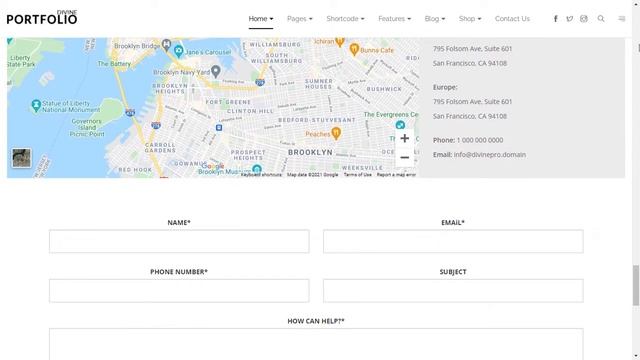
Task: Switch map to satellite thumbnail
Action: [21, 158]
